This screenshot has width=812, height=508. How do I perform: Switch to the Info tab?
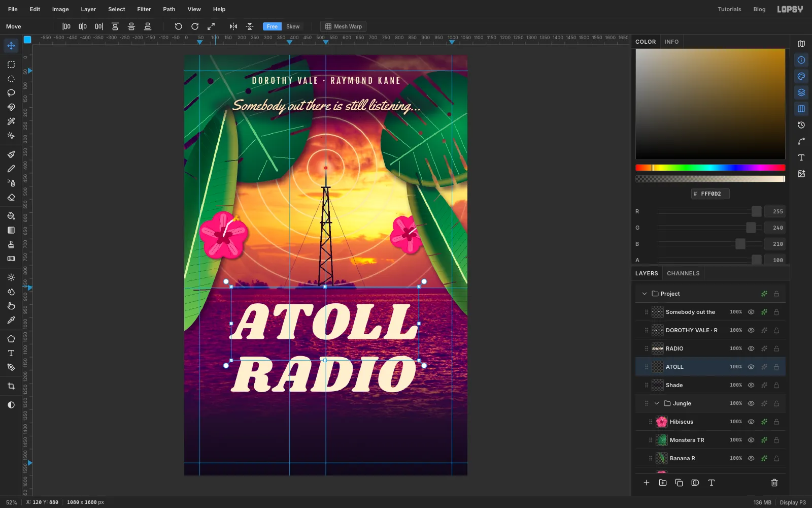[671, 42]
